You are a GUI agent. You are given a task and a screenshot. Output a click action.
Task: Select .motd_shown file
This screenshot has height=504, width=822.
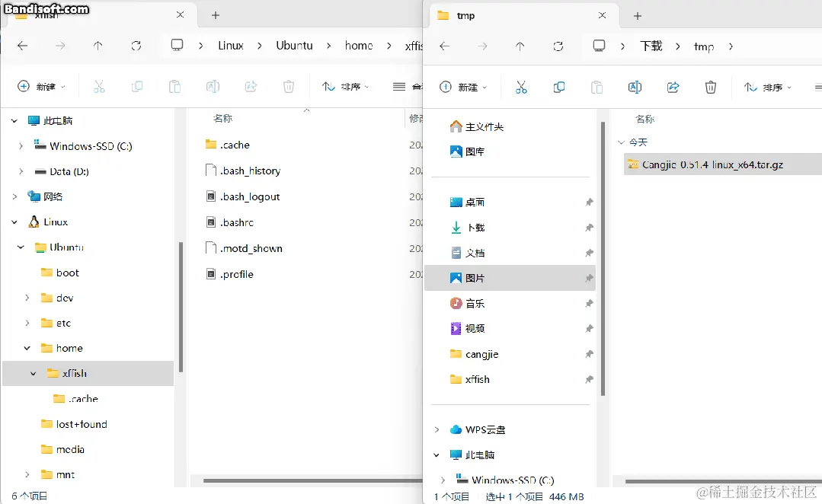click(251, 248)
